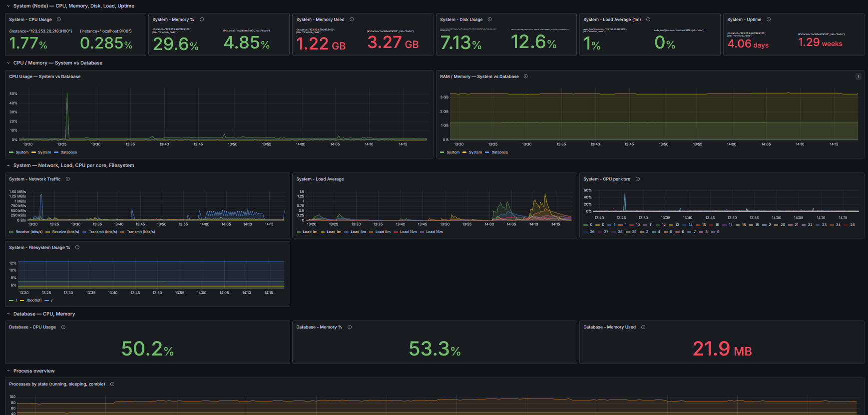The width and height of the screenshot is (868, 415).
Task: Click info icon on Processes by state panel
Action: click(x=112, y=384)
